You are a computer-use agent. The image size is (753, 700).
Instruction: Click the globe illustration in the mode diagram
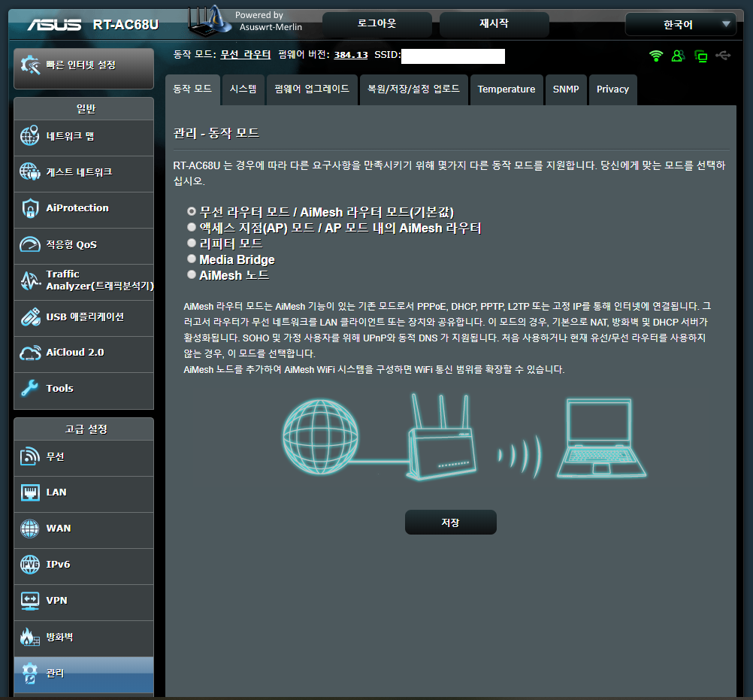[320, 437]
